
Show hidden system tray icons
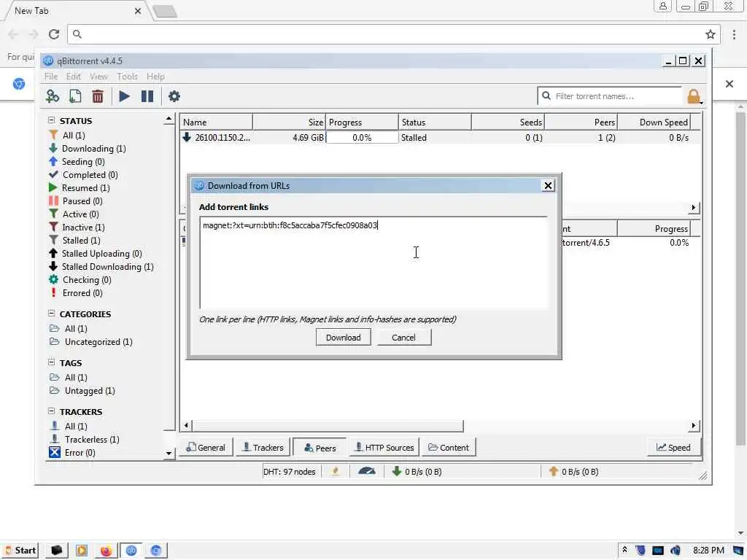(624, 551)
